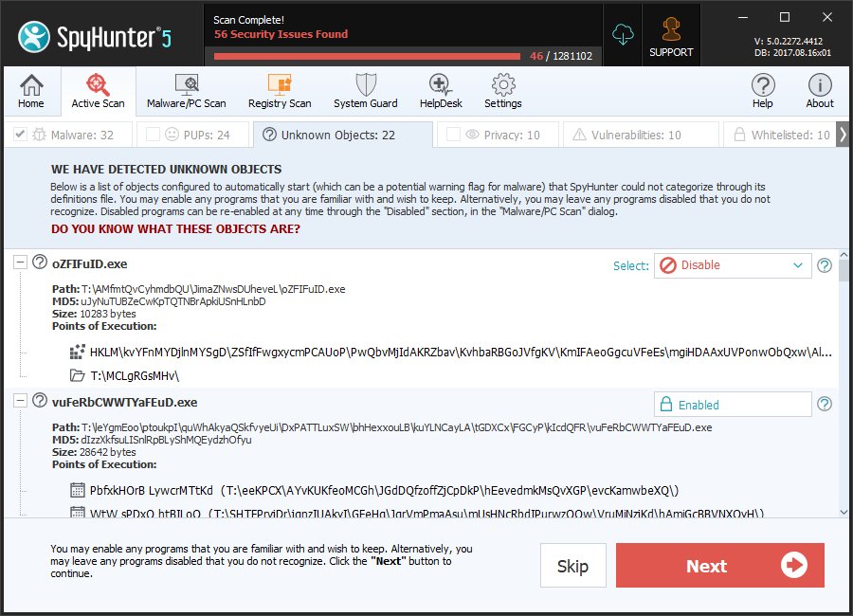Switch to the Whitelisted: 10 tab
853x616 pixels.
(x=780, y=135)
